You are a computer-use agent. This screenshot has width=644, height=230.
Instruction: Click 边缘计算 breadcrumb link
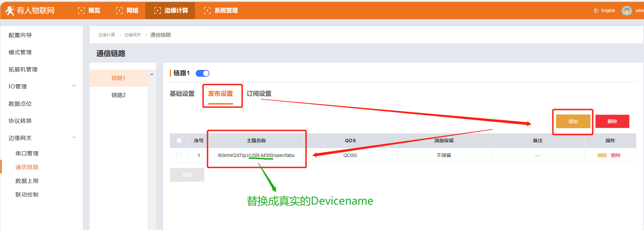coord(107,35)
